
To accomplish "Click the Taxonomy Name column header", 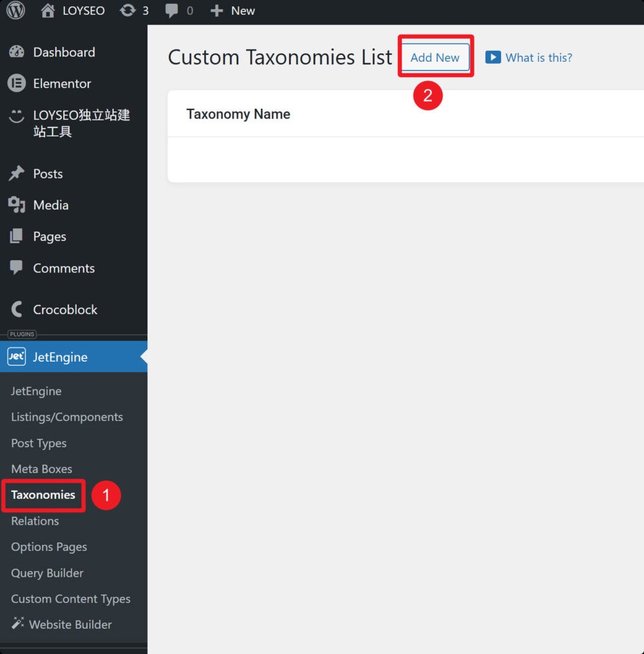I will [238, 114].
